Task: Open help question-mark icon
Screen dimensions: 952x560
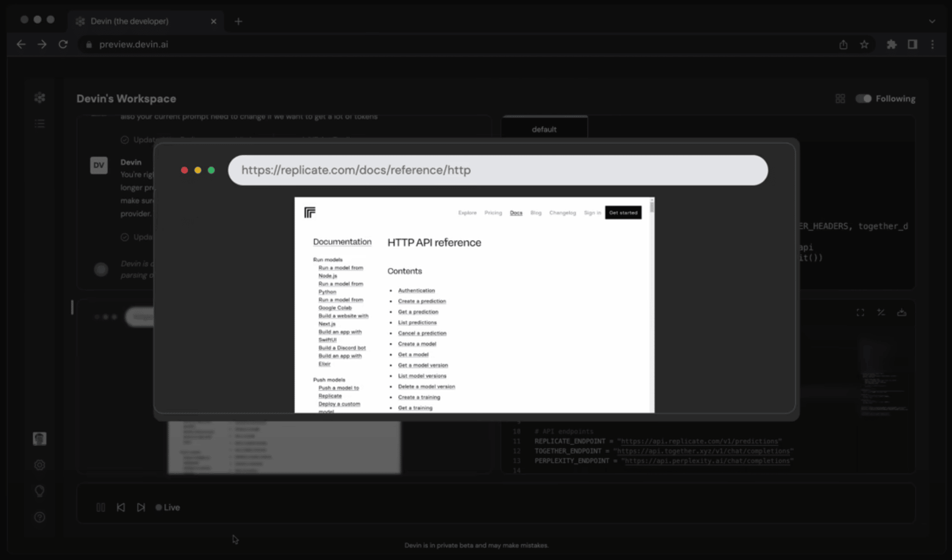Action: [x=40, y=517]
